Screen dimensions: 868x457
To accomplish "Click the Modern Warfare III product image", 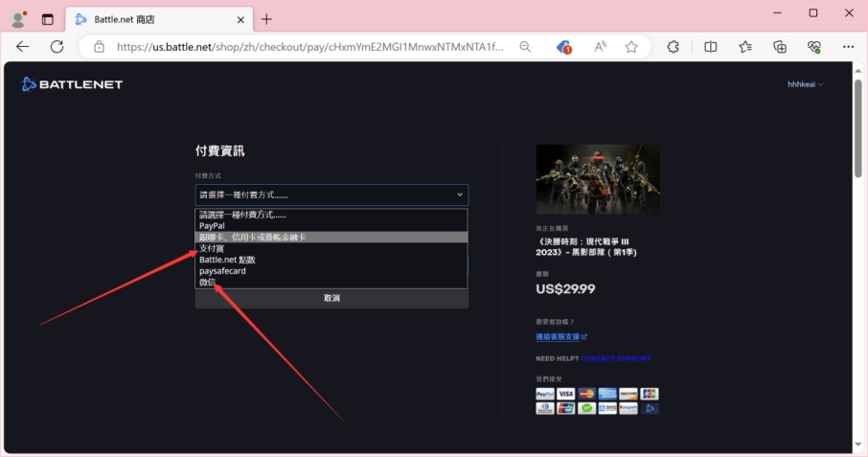I will [598, 179].
